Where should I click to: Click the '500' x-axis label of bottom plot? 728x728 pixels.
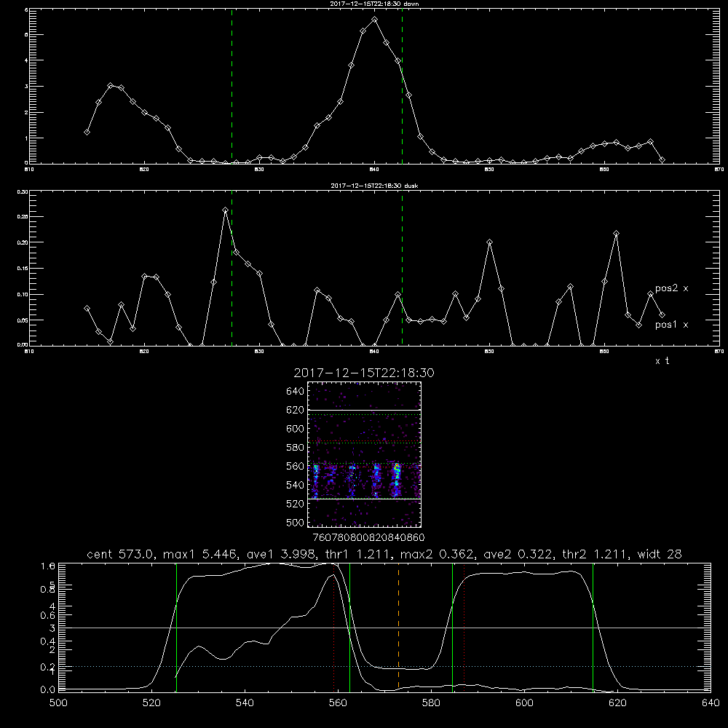click(x=58, y=703)
